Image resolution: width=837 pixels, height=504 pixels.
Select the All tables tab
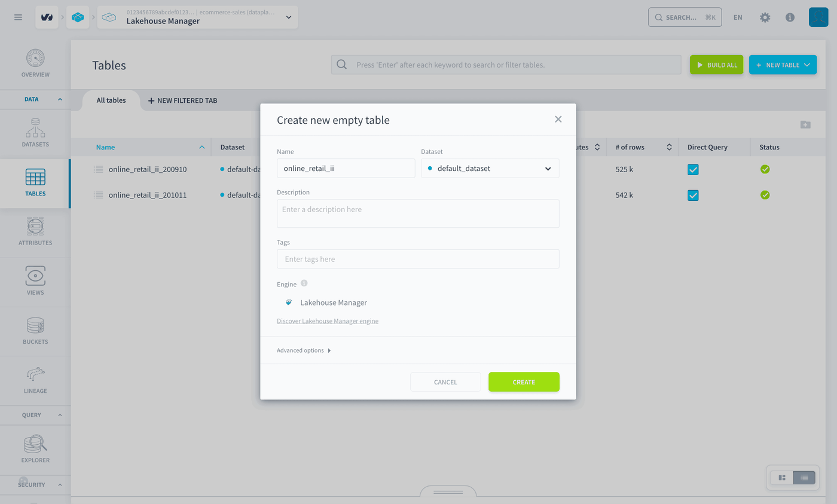pyautogui.click(x=111, y=100)
